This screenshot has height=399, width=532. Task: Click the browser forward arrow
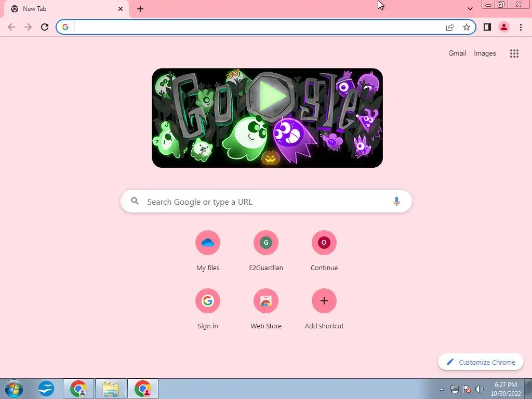point(28,27)
